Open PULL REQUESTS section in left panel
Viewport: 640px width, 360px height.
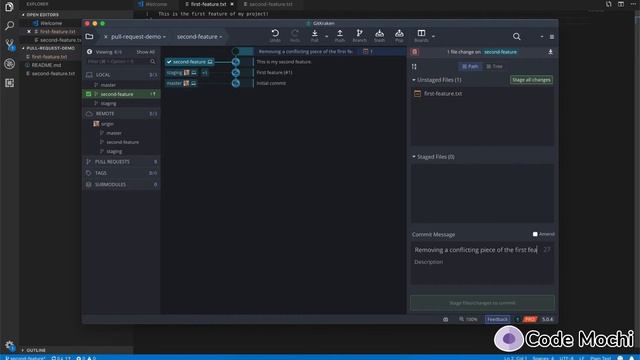point(121,162)
